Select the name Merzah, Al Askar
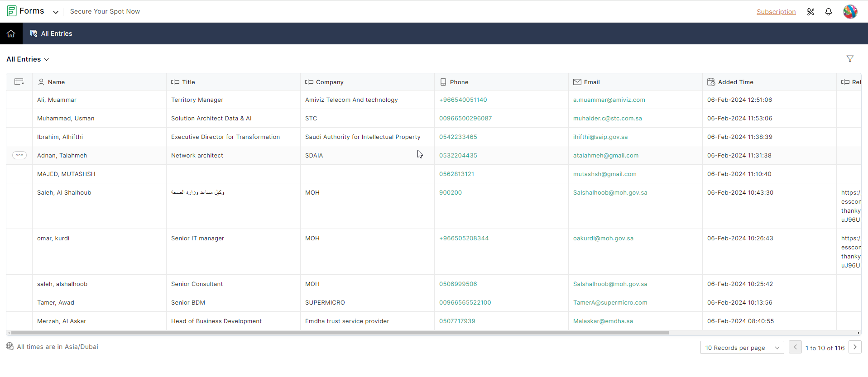Image resolution: width=868 pixels, height=377 pixels. pos(61,321)
